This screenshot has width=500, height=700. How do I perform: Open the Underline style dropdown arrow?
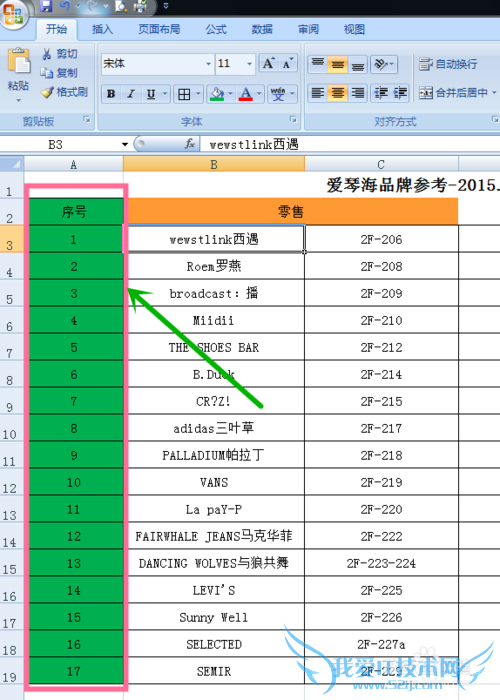point(165,94)
